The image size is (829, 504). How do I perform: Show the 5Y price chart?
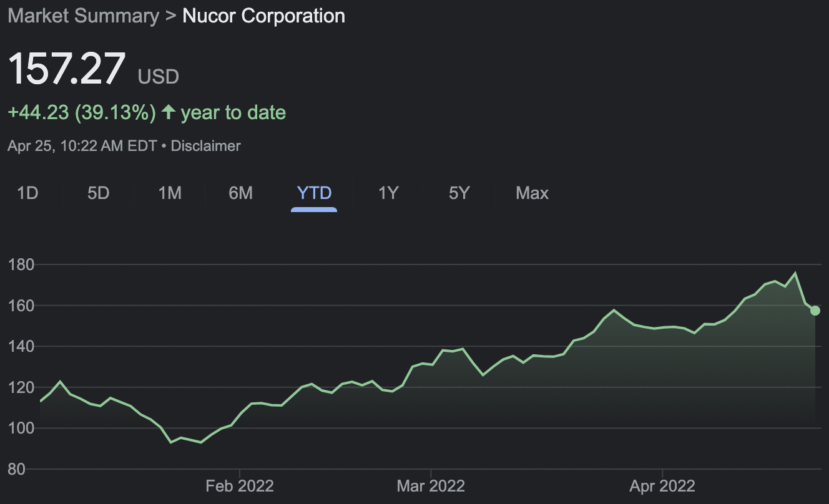[459, 193]
